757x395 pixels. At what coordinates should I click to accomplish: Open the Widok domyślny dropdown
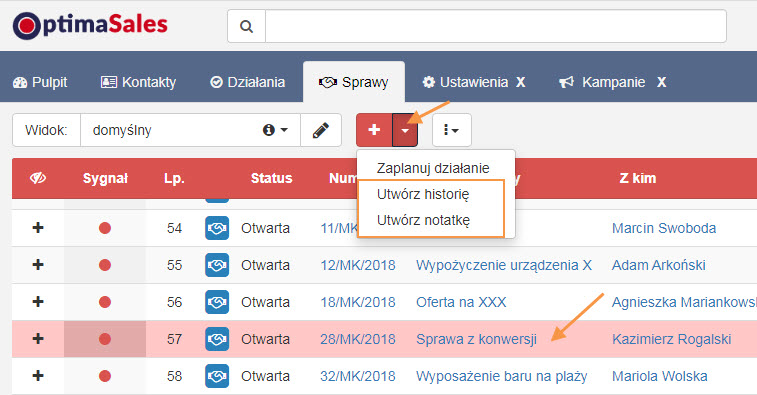(x=190, y=130)
